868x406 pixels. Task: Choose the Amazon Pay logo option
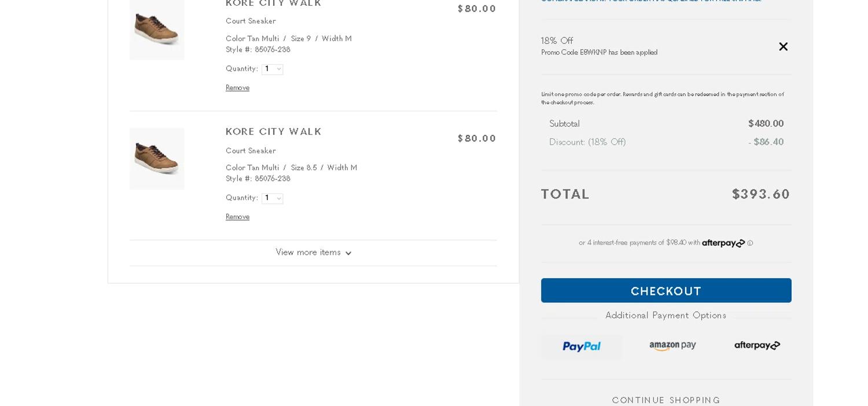pyautogui.click(x=672, y=346)
